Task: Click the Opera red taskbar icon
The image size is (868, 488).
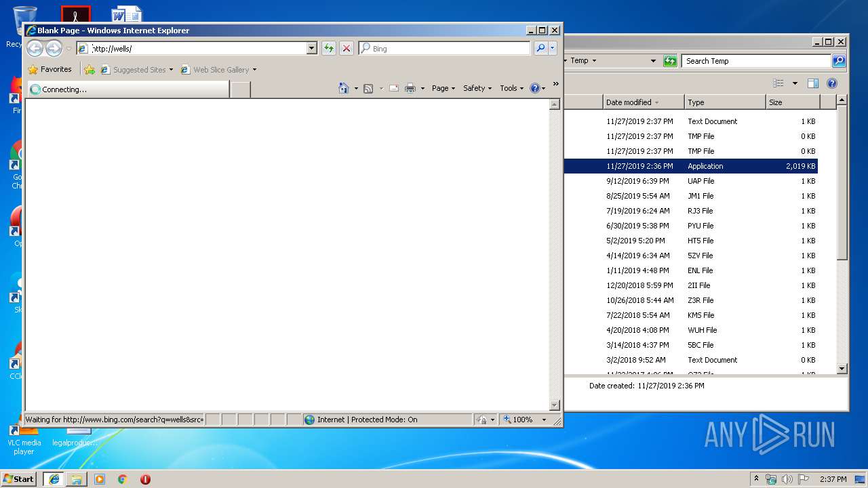Action: tap(145, 479)
